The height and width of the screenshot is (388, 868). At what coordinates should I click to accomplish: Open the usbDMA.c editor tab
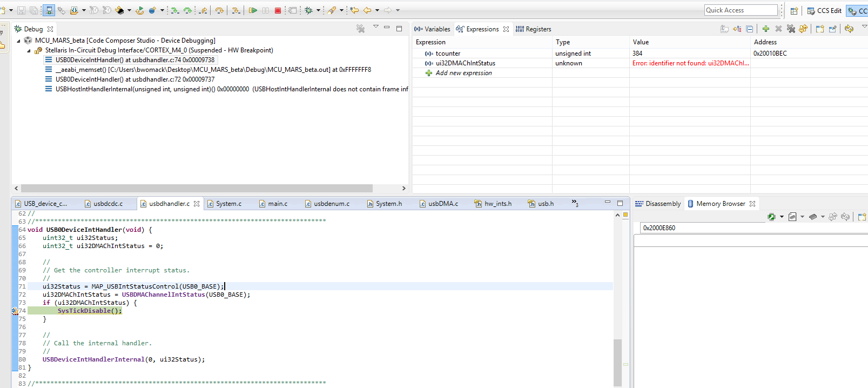[x=439, y=204]
